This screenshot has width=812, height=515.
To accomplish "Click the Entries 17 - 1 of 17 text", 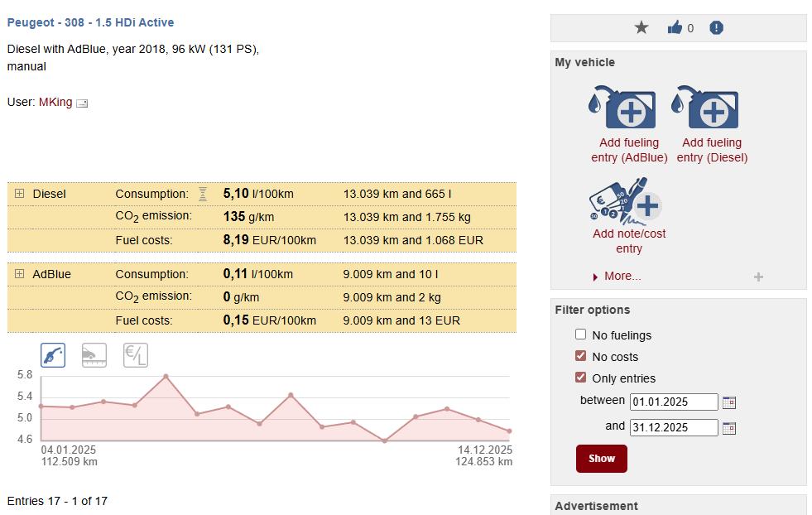I will pos(57,501).
